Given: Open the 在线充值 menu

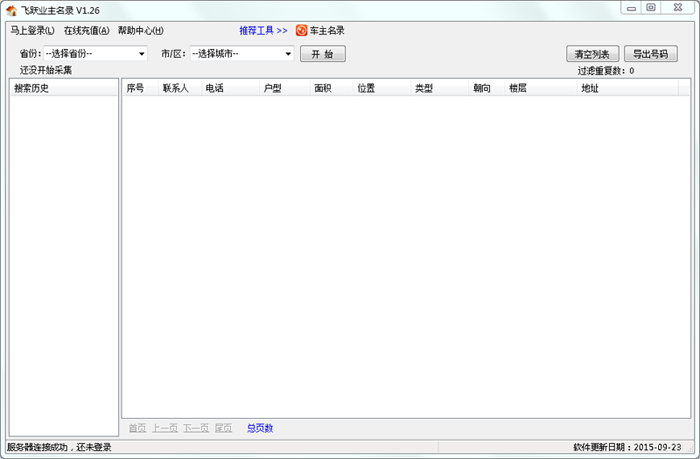Looking at the screenshot, I should [86, 30].
